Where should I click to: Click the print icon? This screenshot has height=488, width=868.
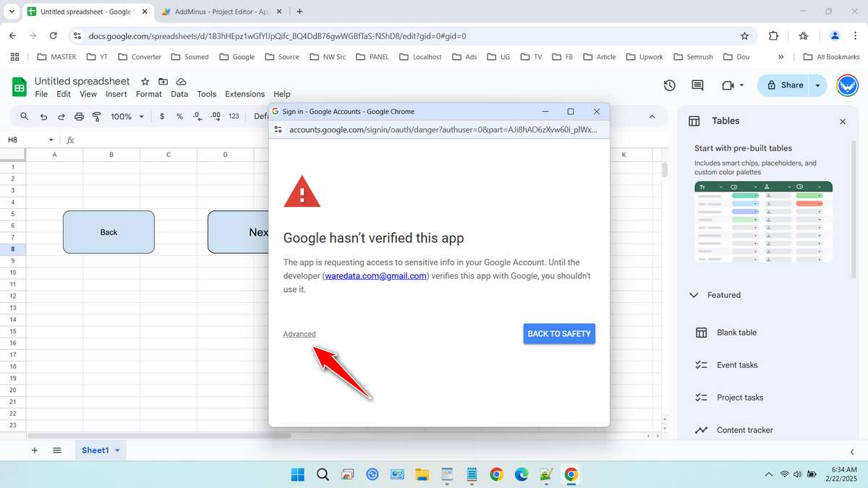click(x=78, y=116)
